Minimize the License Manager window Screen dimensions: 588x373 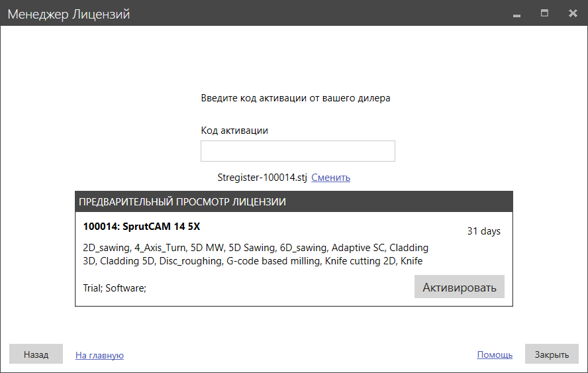click(x=516, y=14)
